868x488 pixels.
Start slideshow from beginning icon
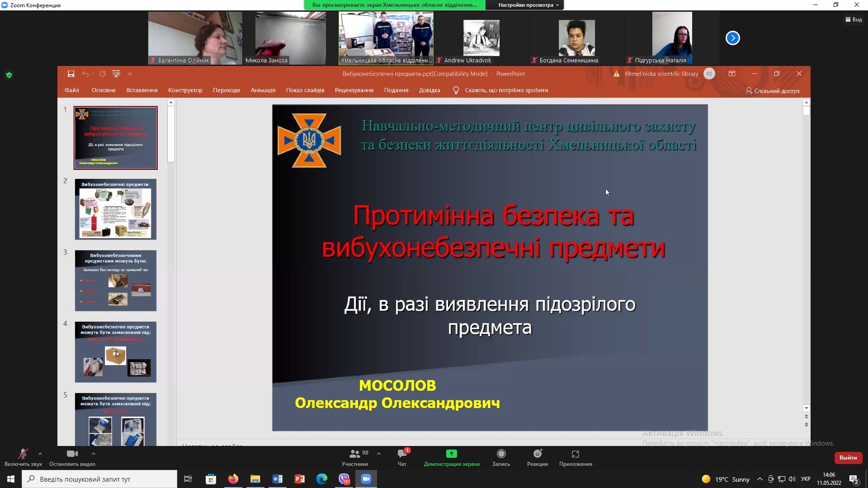116,74
